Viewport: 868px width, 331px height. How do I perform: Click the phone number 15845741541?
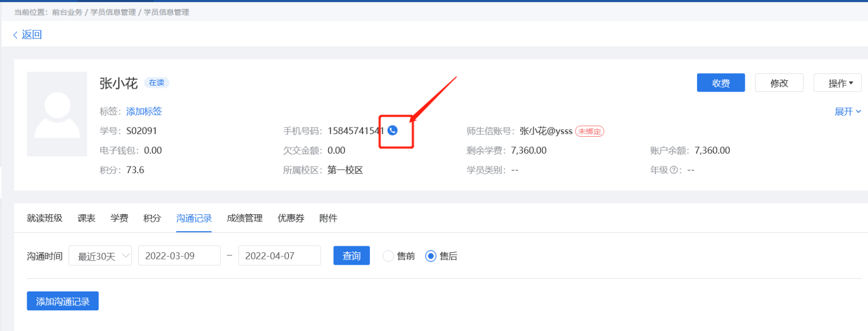tap(356, 131)
